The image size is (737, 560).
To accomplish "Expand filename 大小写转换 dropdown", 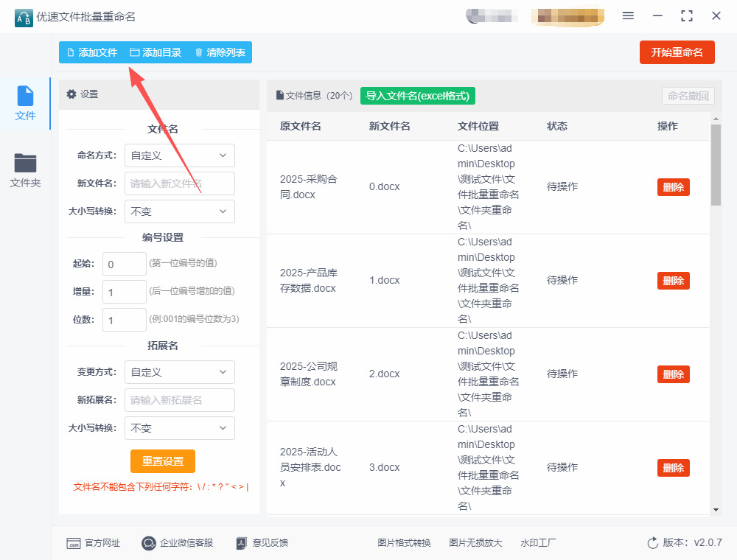I will click(179, 211).
